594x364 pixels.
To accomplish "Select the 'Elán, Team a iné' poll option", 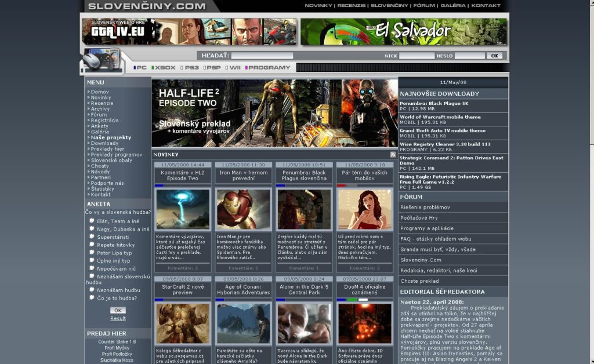I will [x=92, y=221].
